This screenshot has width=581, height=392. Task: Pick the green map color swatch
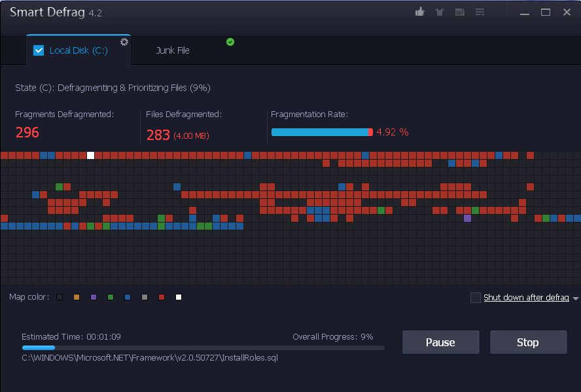pos(111,297)
